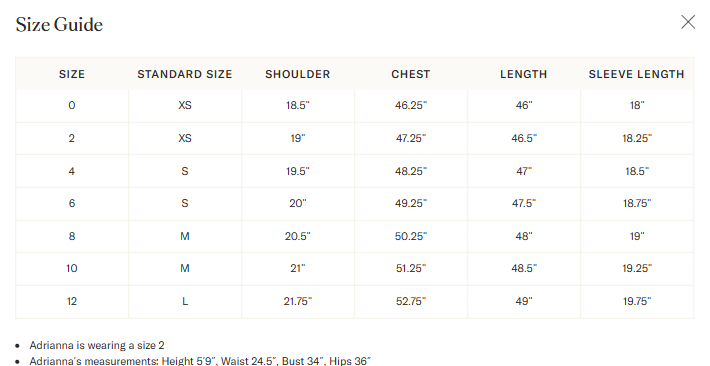710x366 pixels.
Task: Select the size 4 row label
Action: pyautogui.click(x=72, y=171)
